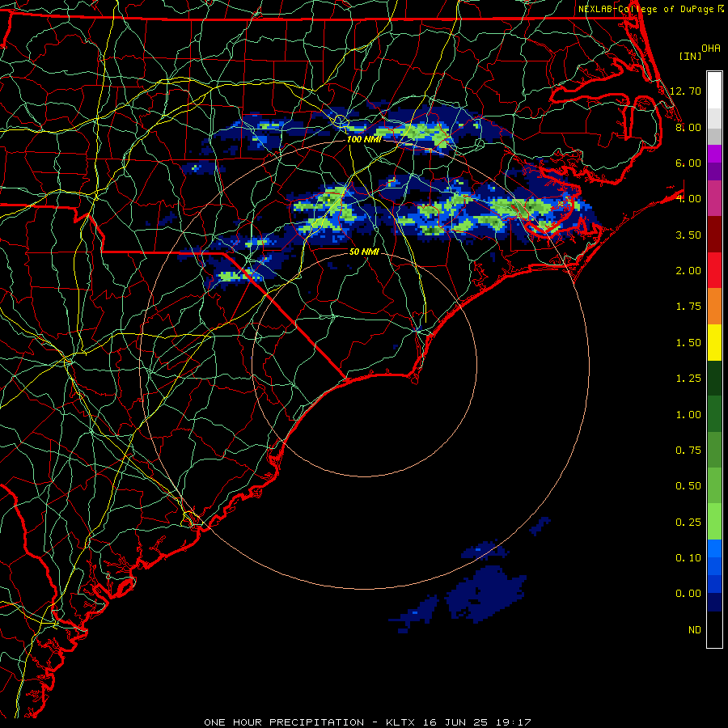The image size is (728, 728).
Task: Select the 2.00 legend value
Action: tap(688, 271)
